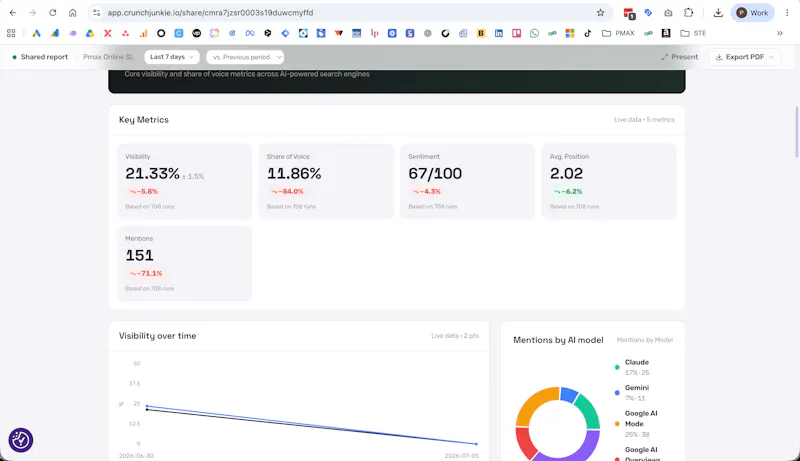Image resolution: width=800 pixels, height=461 pixels.
Task: Open the Google Drive bookmark icon
Action: [x=90, y=33]
